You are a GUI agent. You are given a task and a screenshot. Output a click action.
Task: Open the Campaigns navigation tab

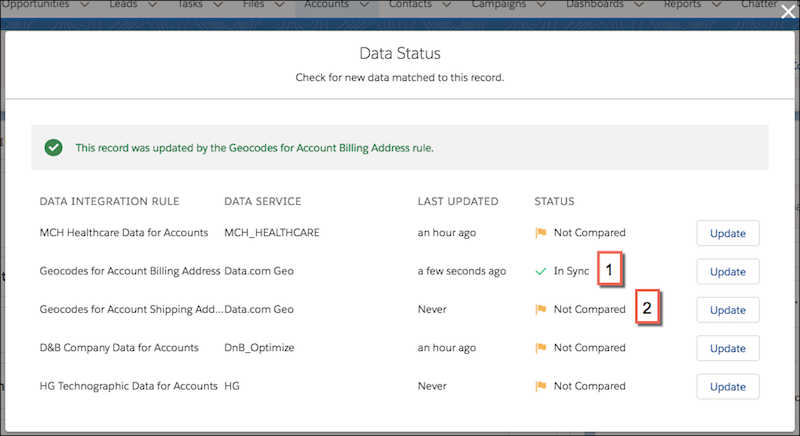click(x=500, y=4)
